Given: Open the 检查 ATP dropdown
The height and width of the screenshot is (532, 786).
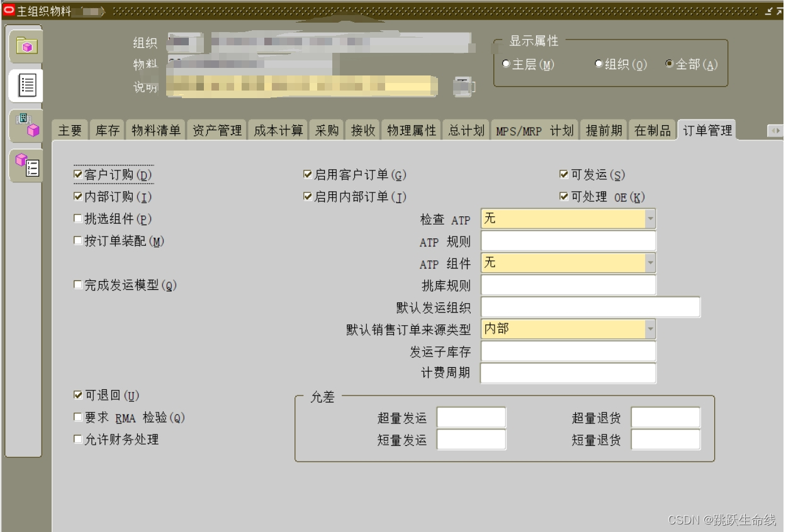Looking at the screenshot, I should point(649,219).
